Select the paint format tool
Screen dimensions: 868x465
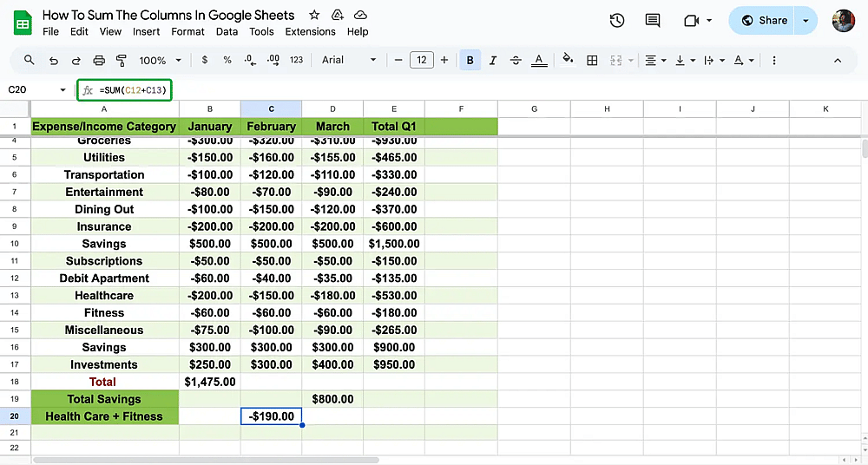click(122, 61)
